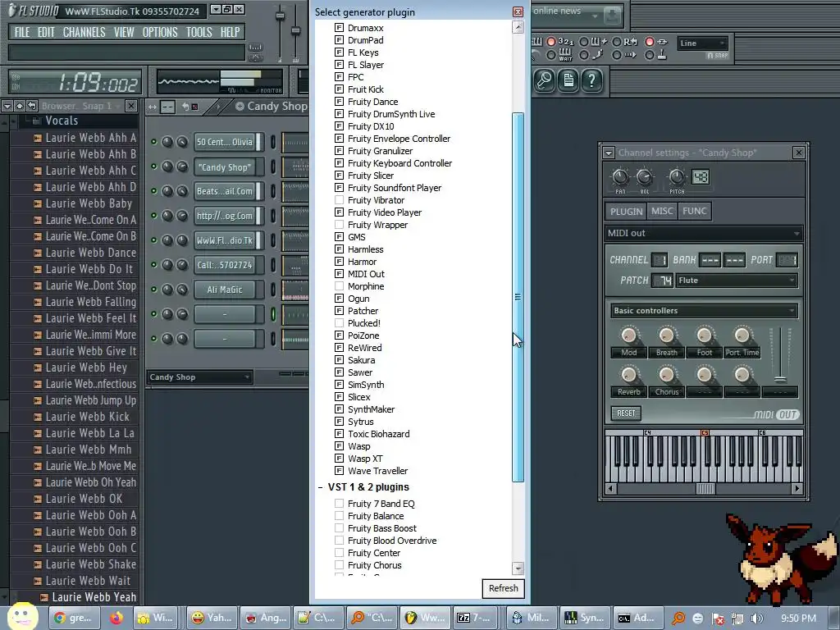The height and width of the screenshot is (630, 840).
Task: Click plugin list scrollbar up arrow
Action: tap(518, 27)
